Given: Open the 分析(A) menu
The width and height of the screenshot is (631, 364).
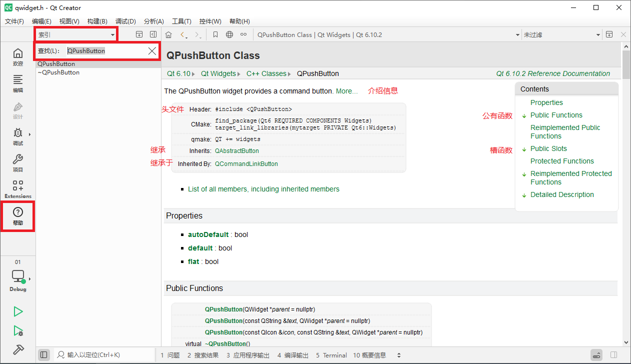Looking at the screenshot, I should 153,21.
